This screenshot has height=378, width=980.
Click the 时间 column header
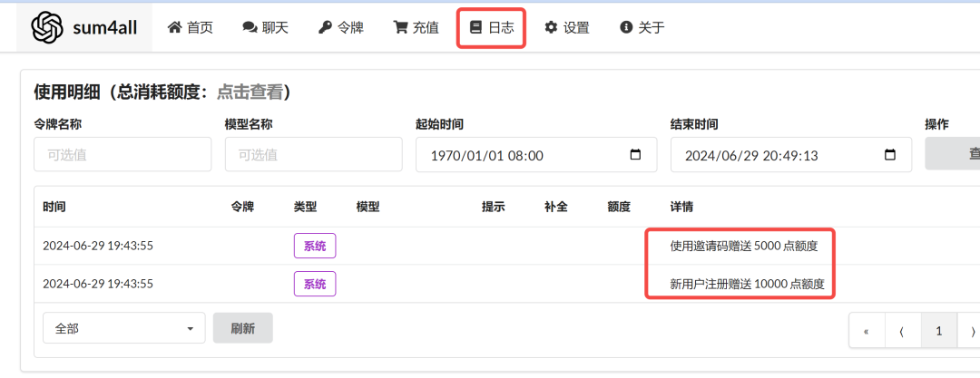click(54, 207)
